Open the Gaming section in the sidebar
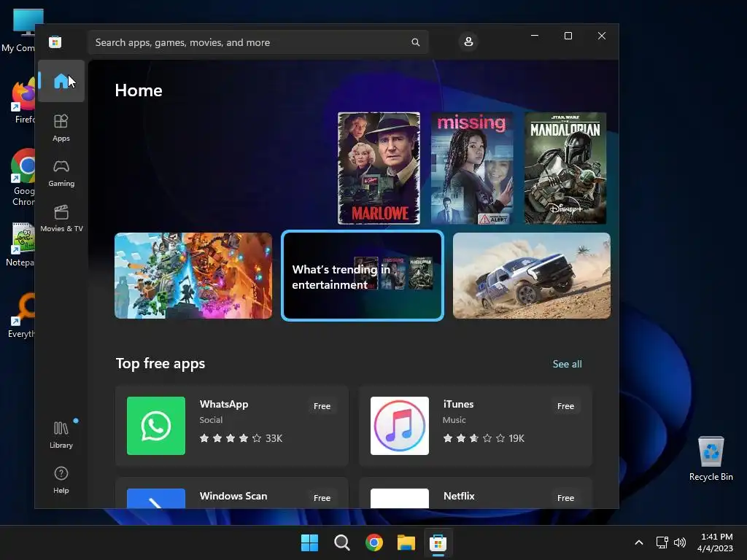This screenshot has width=747, height=560. click(x=61, y=173)
